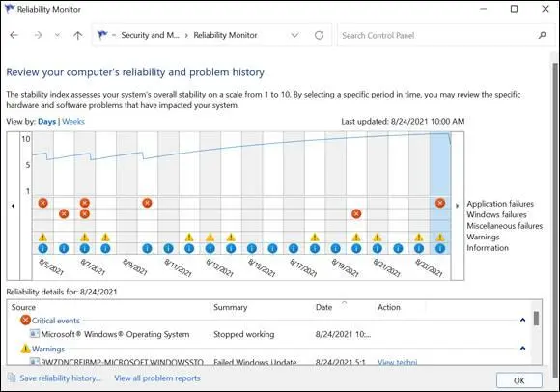Screen dimensions: 560x392
Task: Sort by the Source column header
Action: coord(23,307)
